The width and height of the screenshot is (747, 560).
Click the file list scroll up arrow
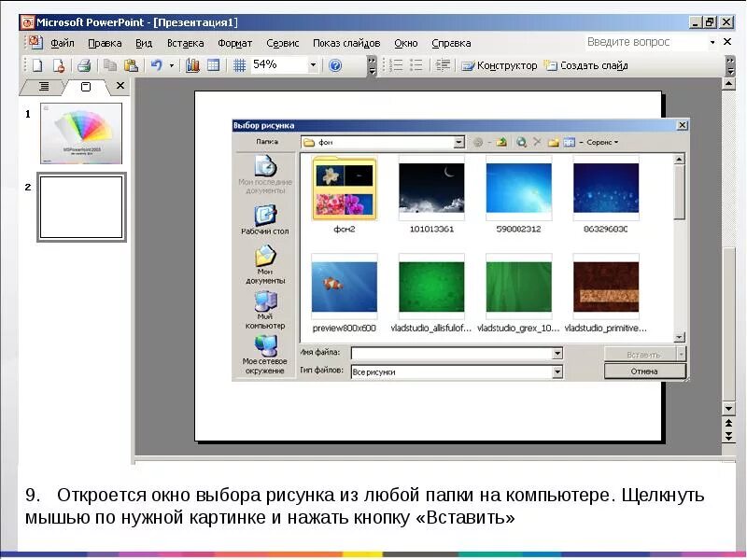[x=680, y=159]
